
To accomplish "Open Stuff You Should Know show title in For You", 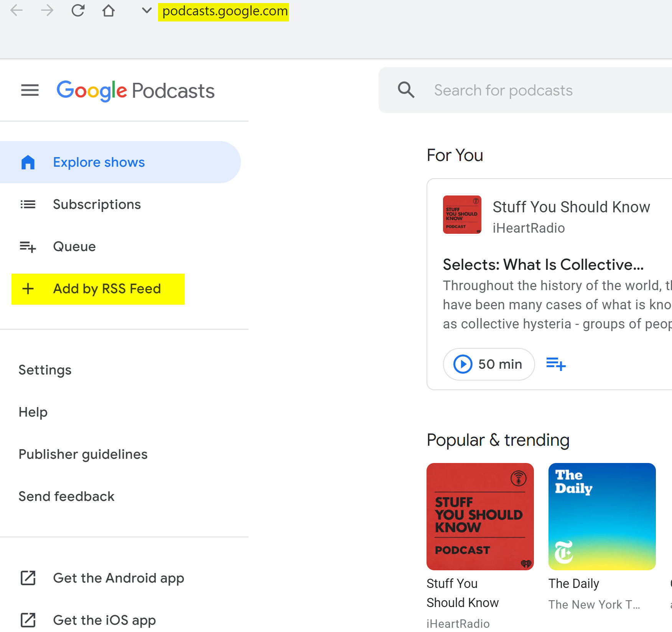I will (572, 207).
